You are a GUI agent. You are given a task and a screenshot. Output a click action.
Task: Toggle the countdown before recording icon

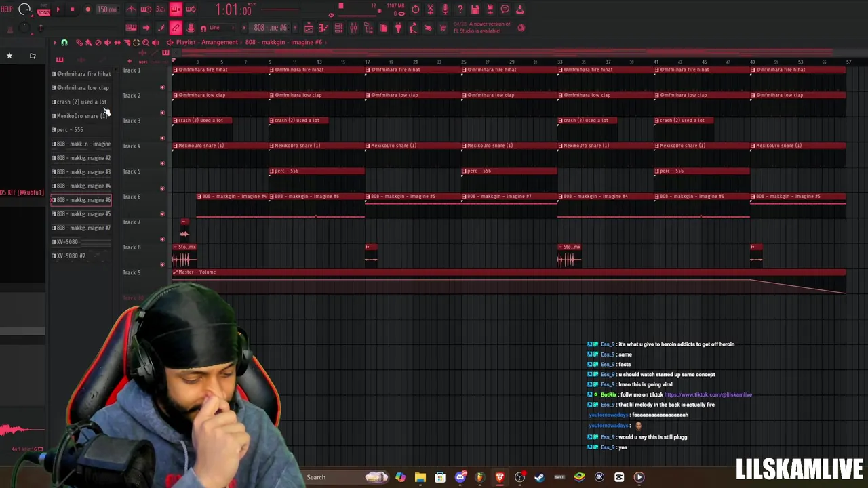(161, 9)
